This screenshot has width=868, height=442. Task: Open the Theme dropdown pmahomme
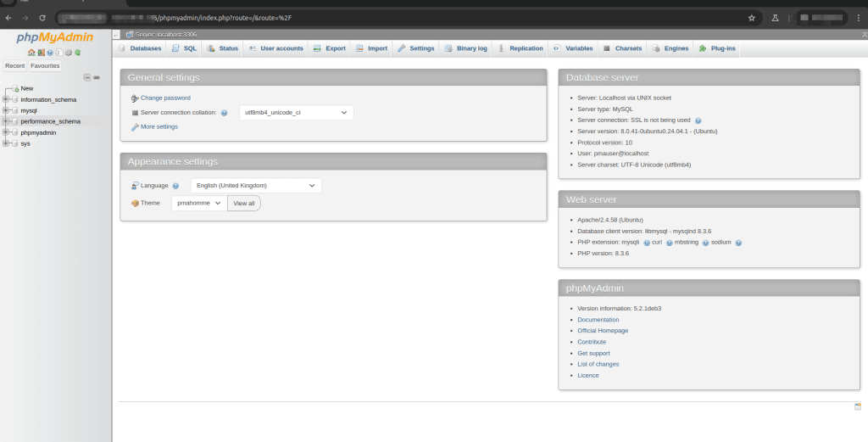pos(199,204)
